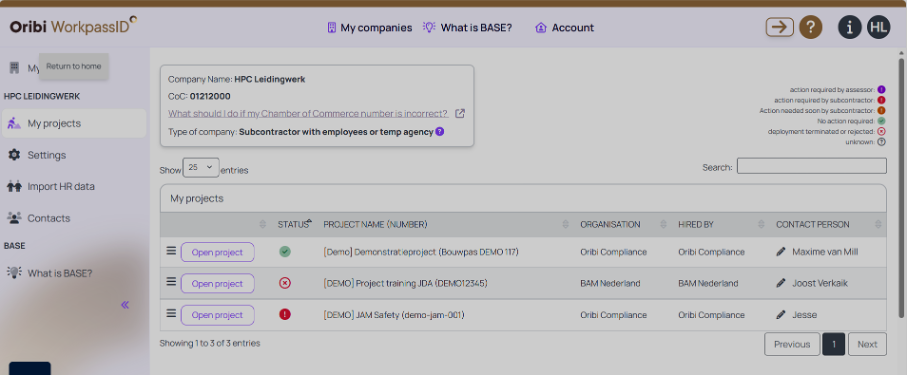The height and width of the screenshot is (376, 908).
Task: Click the Contacts people icon in sidebar
Action: [14, 218]
